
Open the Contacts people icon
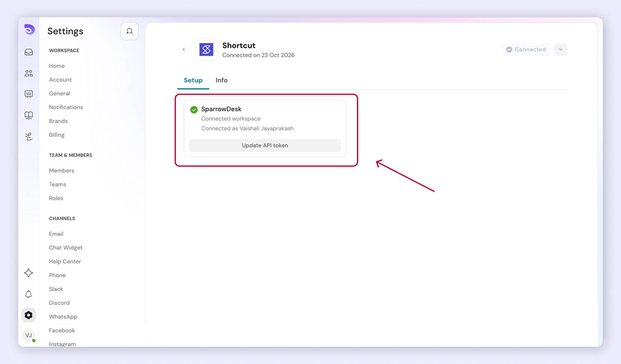(x=29, y=73)
